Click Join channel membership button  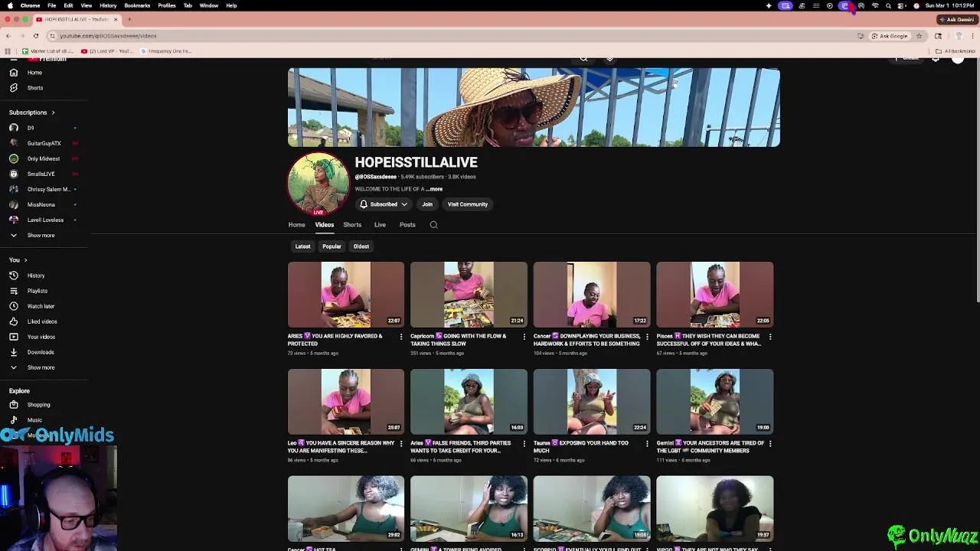coord(427,204)
